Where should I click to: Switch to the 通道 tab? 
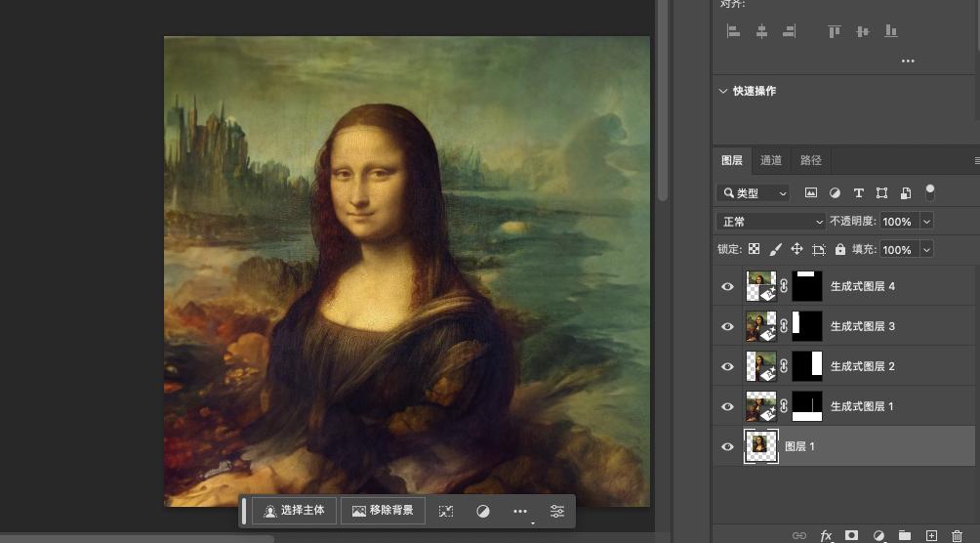tap(771, 160)
